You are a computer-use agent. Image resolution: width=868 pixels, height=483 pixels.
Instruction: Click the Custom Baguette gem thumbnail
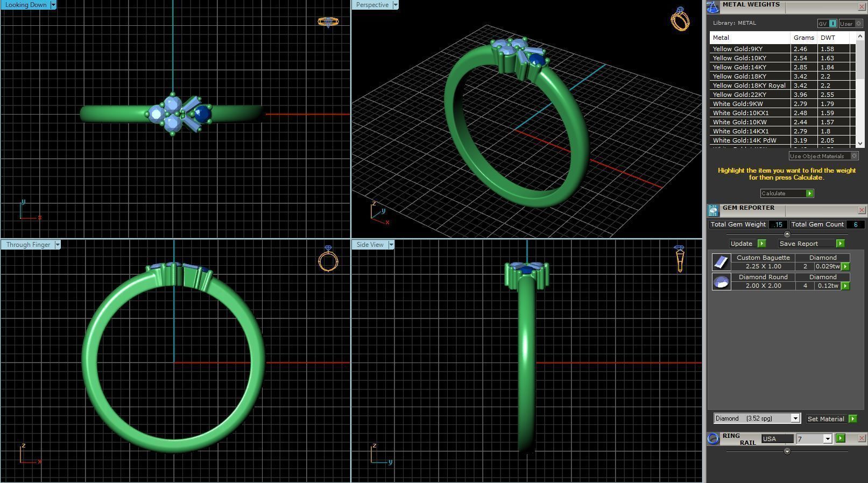point(721,262)
